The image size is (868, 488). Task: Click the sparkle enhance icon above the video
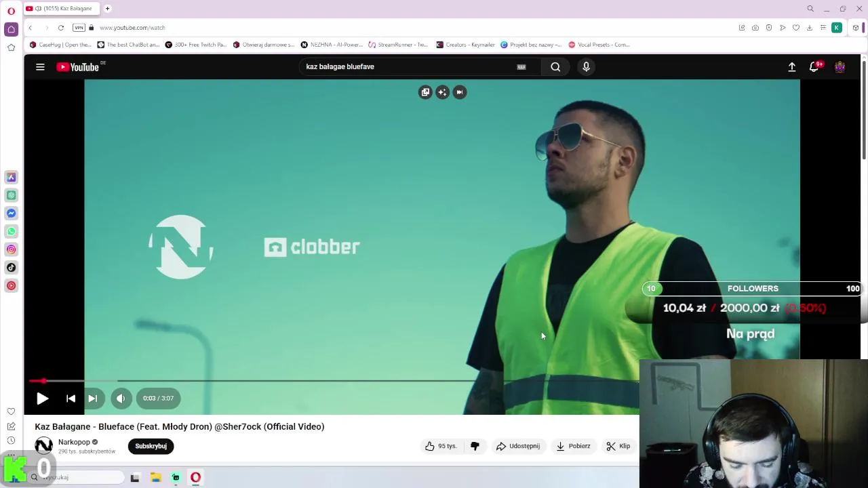coord(442,92)
